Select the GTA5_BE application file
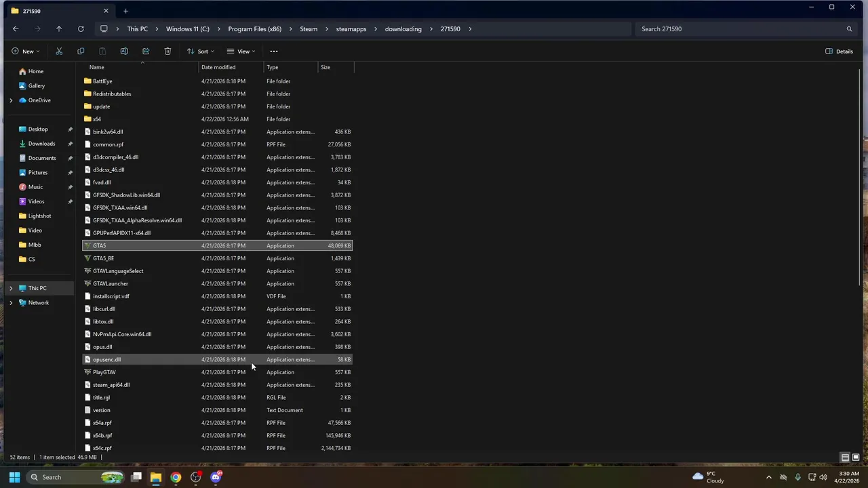 [x=217, y=258]
